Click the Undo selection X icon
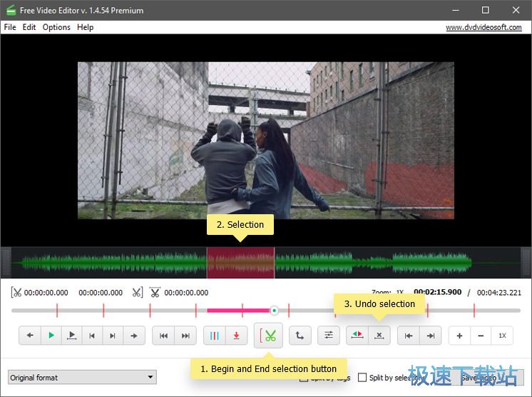532x397 pixels. coord(379,336)
